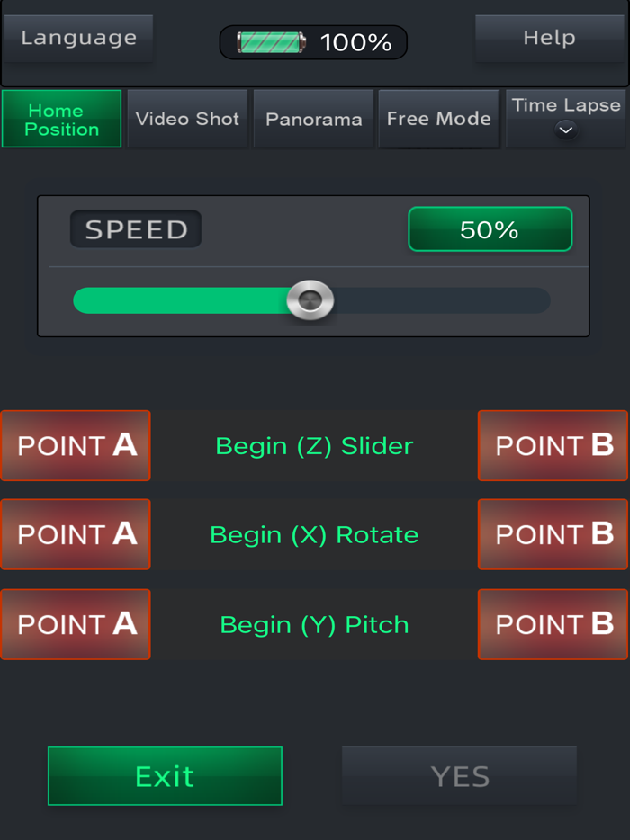Select the Free Mode tab

(438, 118)
